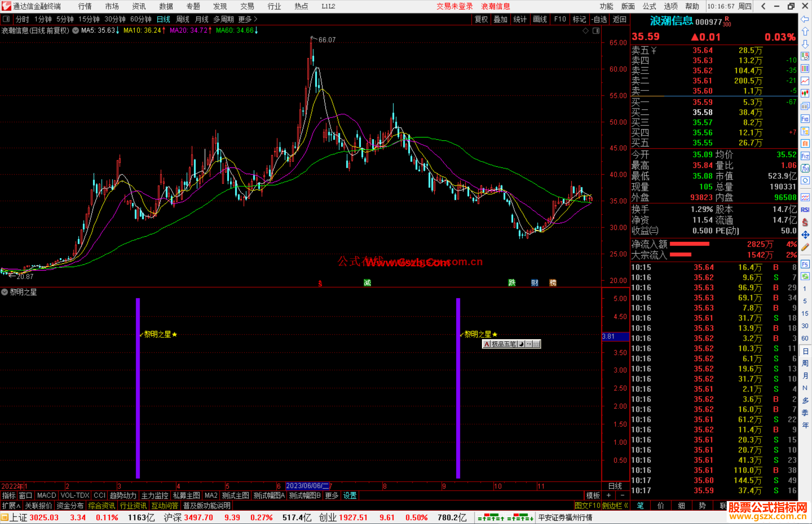Toggle the main chart MA indicator round button
Screen dimensions: 812x524
(75, 30)
